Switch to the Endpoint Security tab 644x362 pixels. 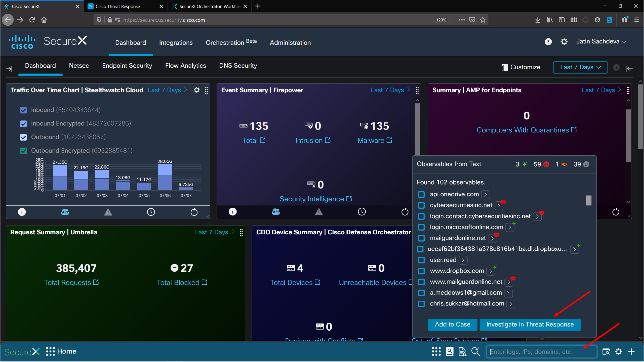pyautogui.click(x=127, y=66)
